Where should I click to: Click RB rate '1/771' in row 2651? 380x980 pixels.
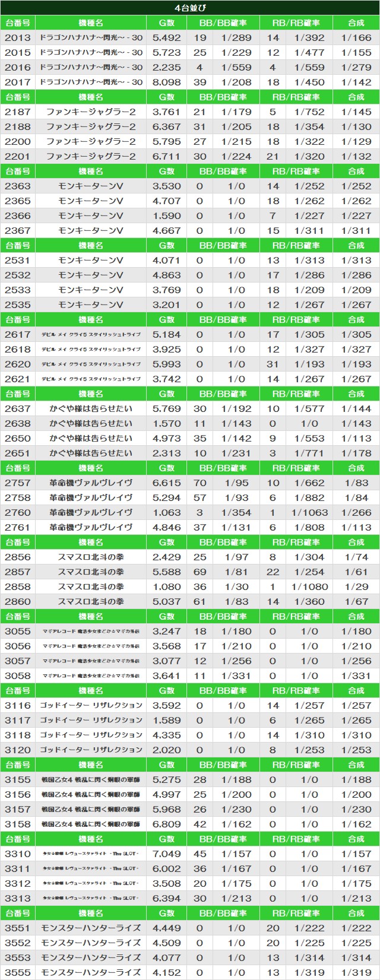click(x=309, y=453)
